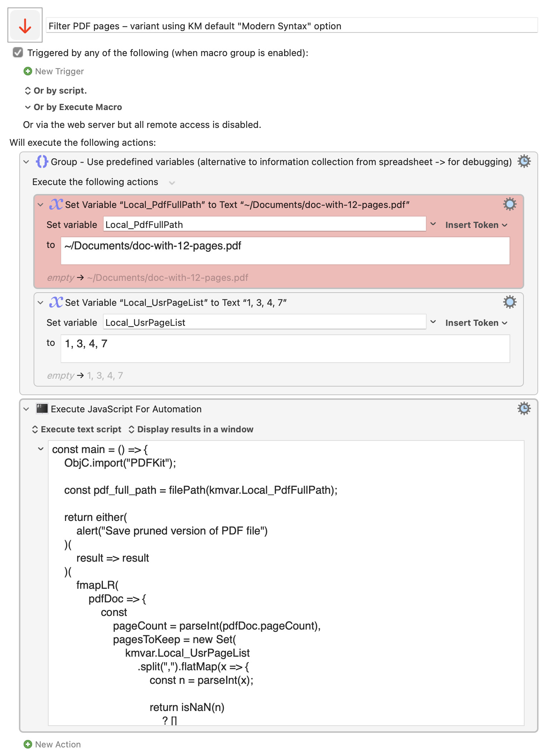Collapse the script text disclosure chevron

[41, 449]
